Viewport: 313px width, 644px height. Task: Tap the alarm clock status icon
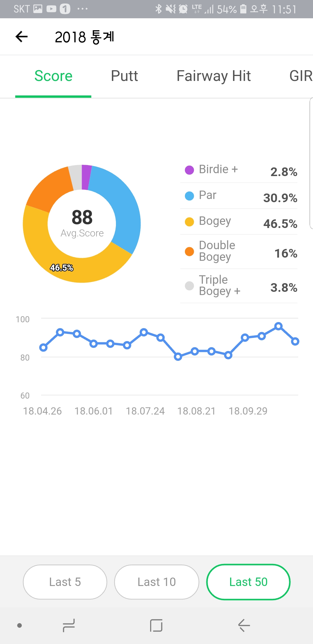click(183, 9)
